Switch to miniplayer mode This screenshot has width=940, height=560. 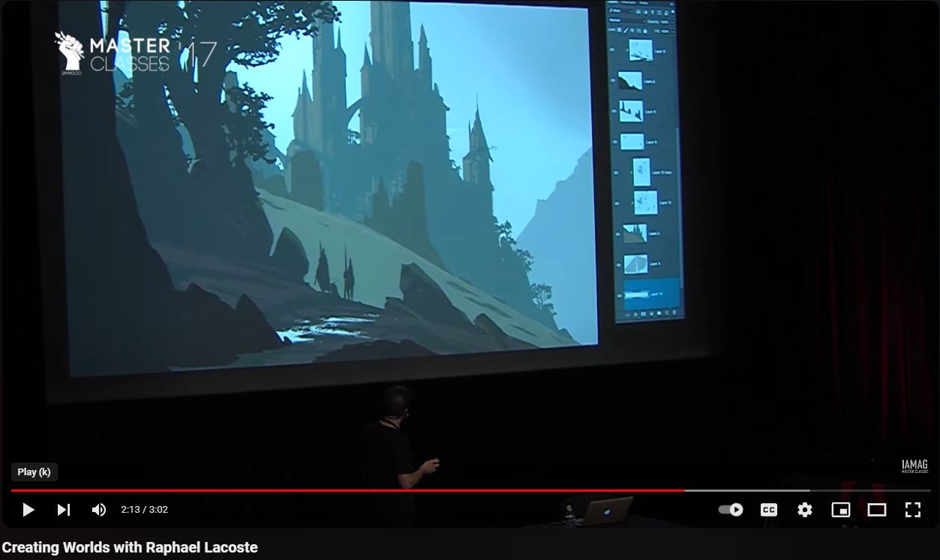pyautogui.click(x=841, y=510)
